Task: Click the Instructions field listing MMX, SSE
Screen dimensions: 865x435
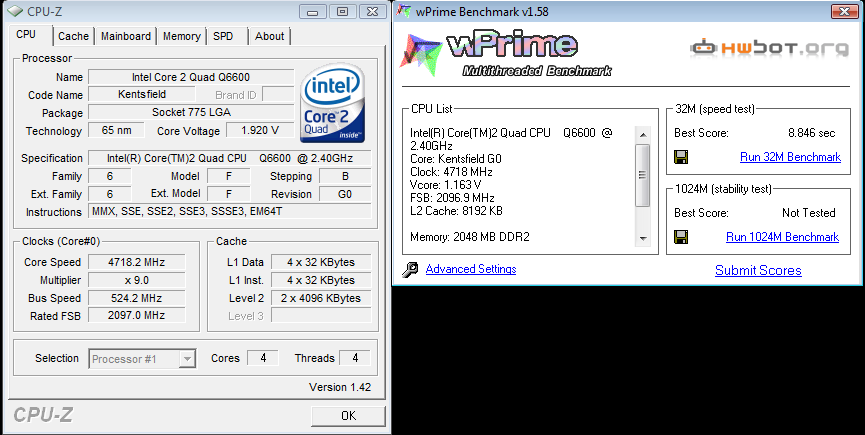Action: pos(230,212)
